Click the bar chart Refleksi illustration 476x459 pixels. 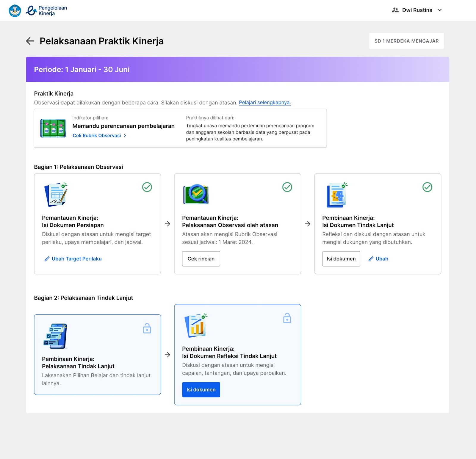(196, 325)
